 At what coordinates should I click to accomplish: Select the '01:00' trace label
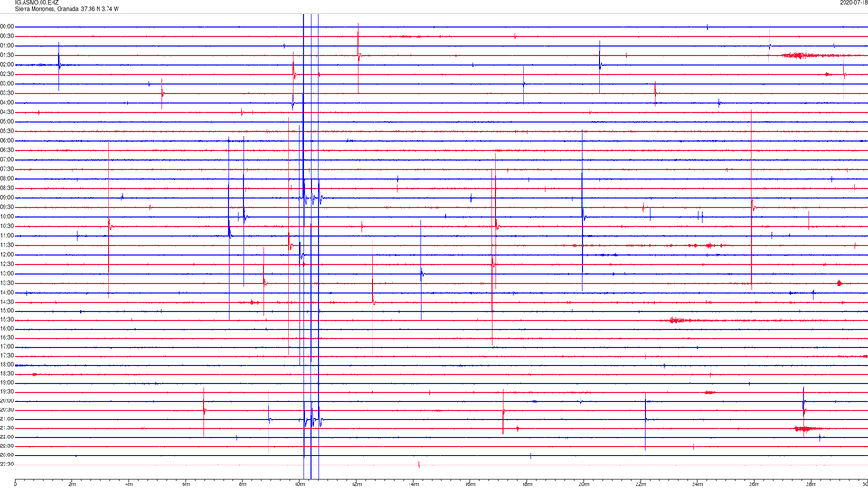(7, 46)
